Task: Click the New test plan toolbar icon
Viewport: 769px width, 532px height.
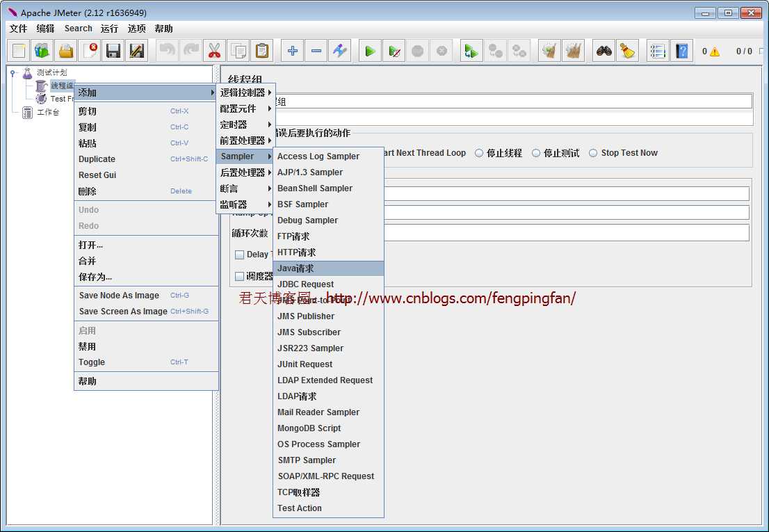Action: [x=19, y=51]
